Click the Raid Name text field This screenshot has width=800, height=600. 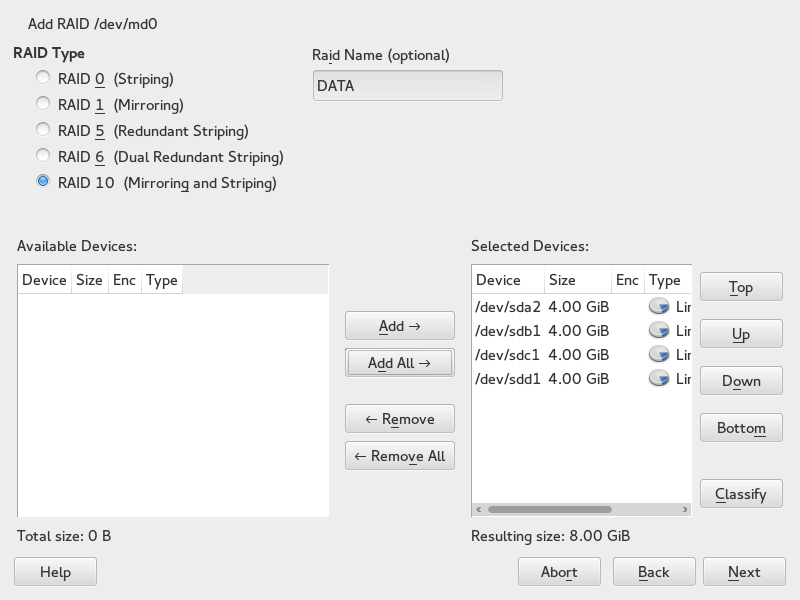click(407, 86)
